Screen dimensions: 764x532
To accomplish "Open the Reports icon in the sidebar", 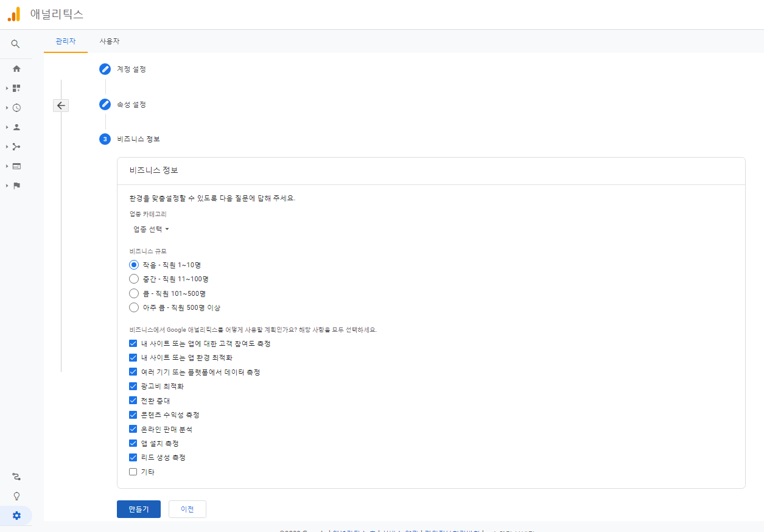I will click(x=16, y=88).
